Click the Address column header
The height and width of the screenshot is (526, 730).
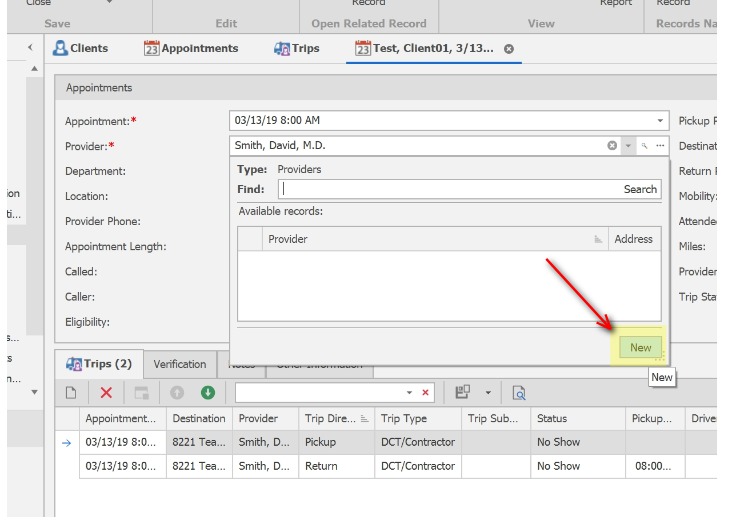(634, 239)
